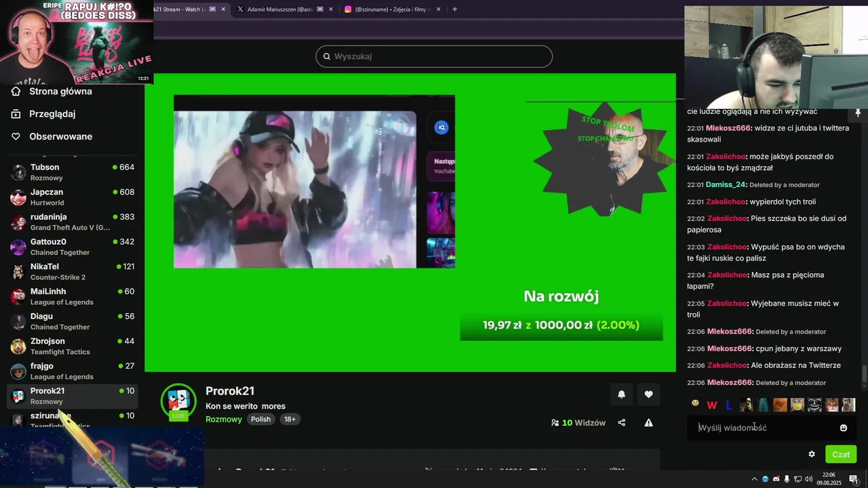Select the Japczan channel row
This screenshot has width=868, height=488.
click(72, 197)
